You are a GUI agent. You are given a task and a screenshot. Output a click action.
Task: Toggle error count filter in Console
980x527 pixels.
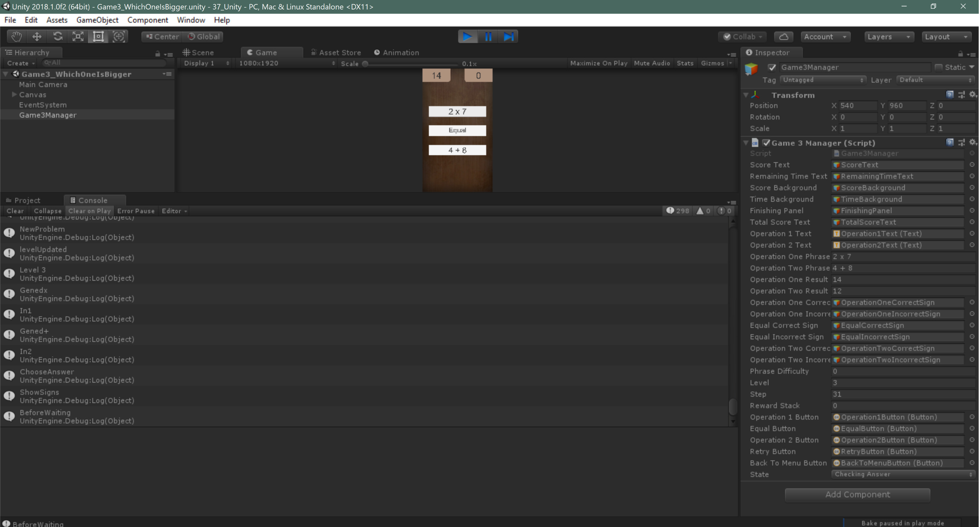[724, 211]
